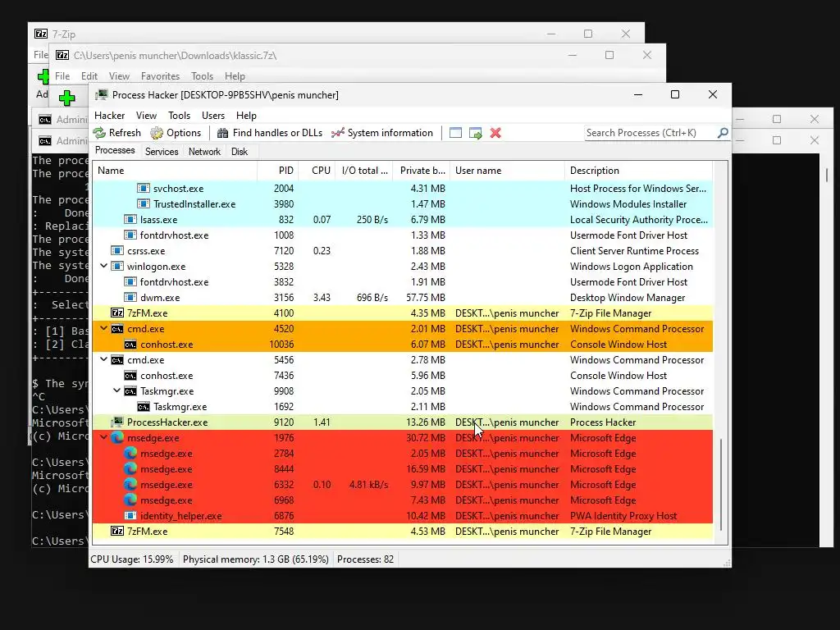Click the CPU Usage status bar entry
840x630 pixels.
click(x=132, y=559)
